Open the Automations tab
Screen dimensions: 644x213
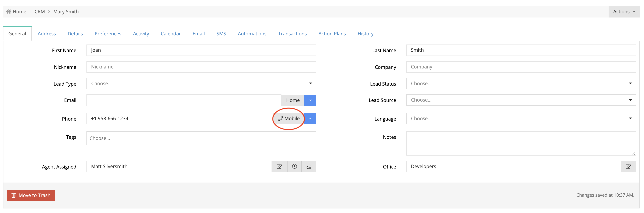252,34
